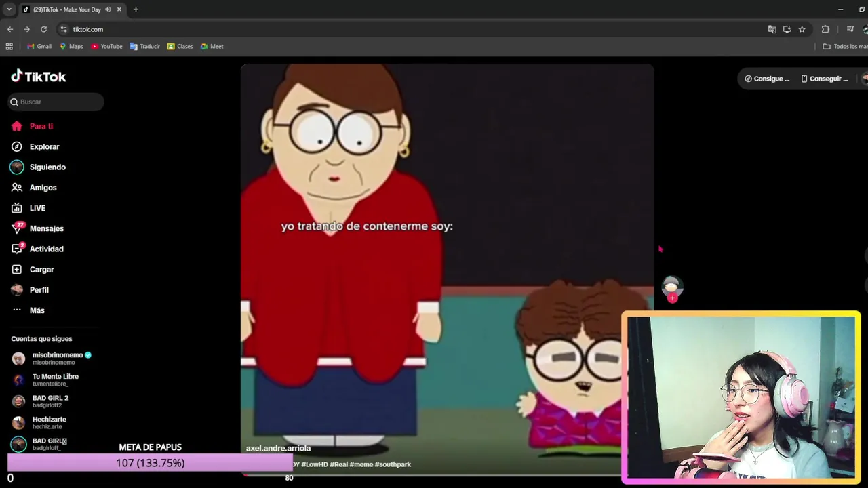Click the TikTok logo
868x488 pixels.
pyautogui.click(x=39, y=77)
